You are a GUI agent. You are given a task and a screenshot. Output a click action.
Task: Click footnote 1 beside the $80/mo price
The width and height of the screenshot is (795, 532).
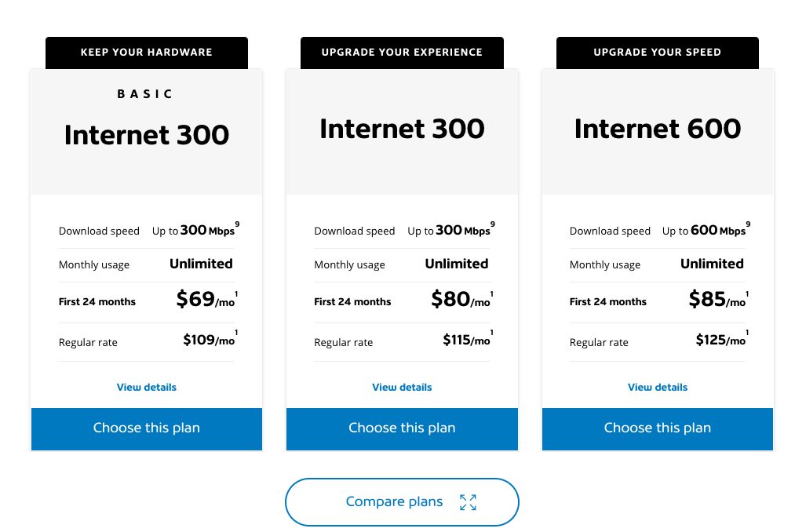click(x=492, y=294)
